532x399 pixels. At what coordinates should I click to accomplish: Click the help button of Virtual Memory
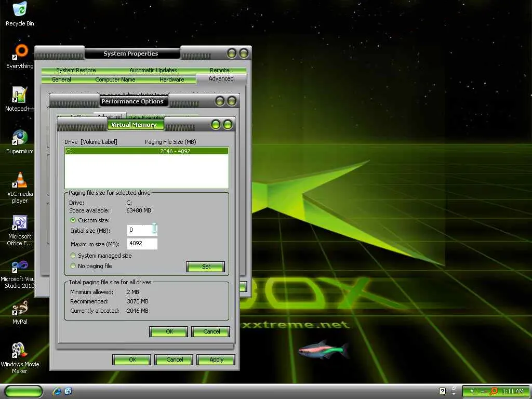(x=216, y=125)
